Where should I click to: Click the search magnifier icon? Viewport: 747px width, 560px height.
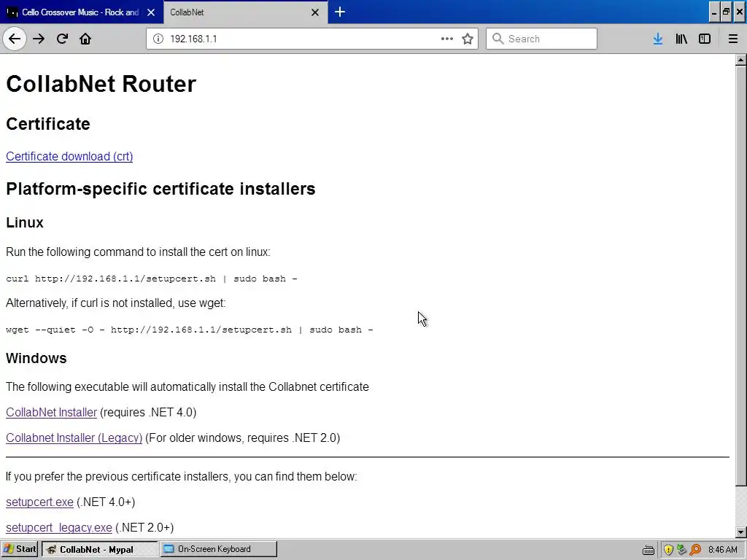[498, 39]
